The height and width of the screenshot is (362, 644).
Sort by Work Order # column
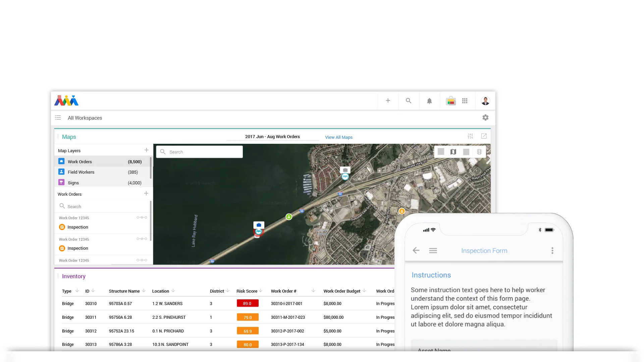(x=313, y=291)
